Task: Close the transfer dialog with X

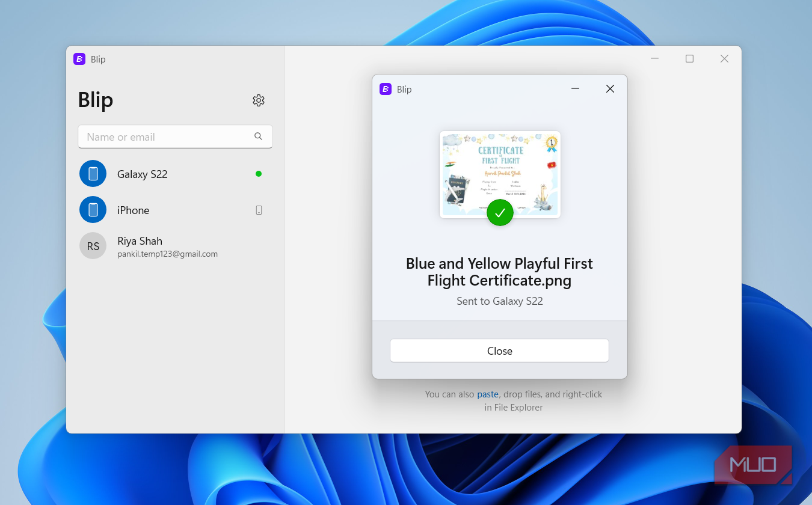Action: click(x=610, y=89)
